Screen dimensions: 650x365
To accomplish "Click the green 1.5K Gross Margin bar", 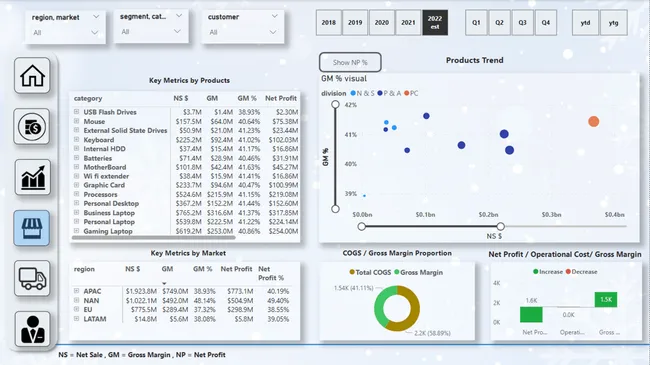I will click(x=606, y=299).
